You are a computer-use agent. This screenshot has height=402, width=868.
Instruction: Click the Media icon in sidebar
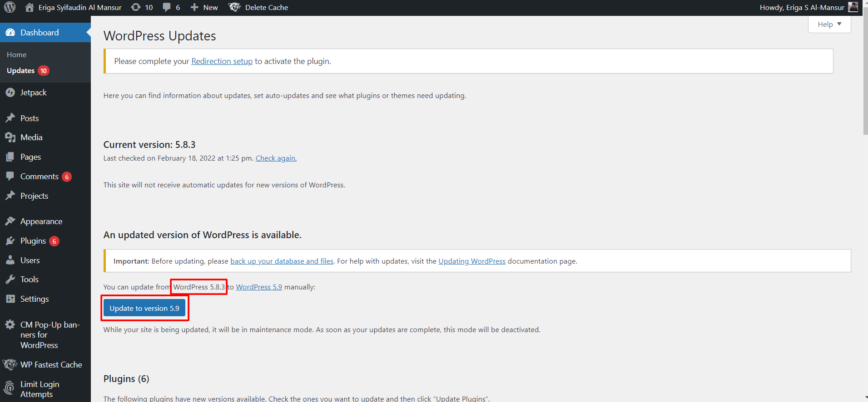(x=10, y=137)
